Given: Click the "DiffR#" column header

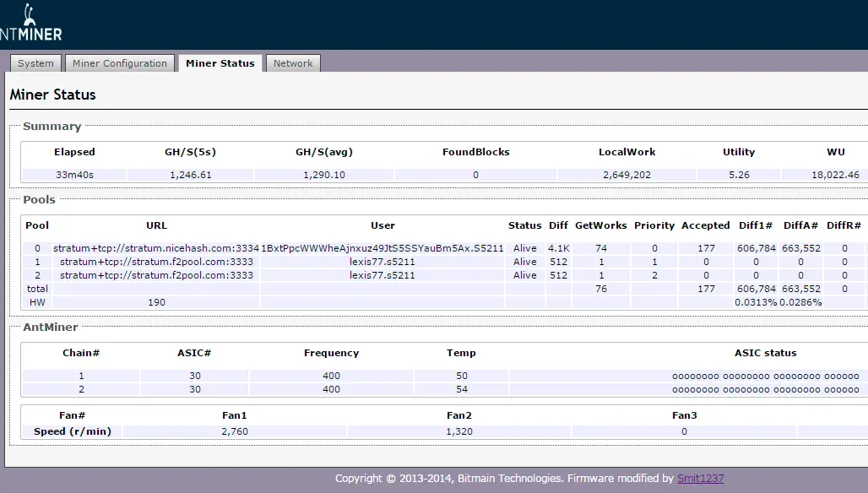Looking at the screenshot, I should coord(844,225).
